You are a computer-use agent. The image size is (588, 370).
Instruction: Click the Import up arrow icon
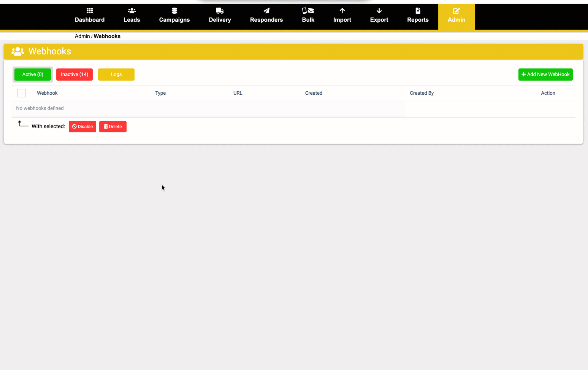pyautogui.click(x=342, y=11)
